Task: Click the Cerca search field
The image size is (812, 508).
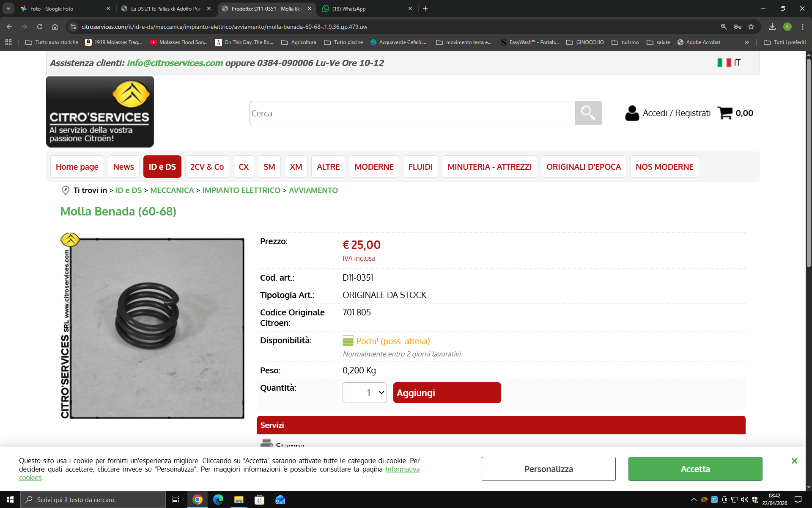Action: tap(412, 113)
